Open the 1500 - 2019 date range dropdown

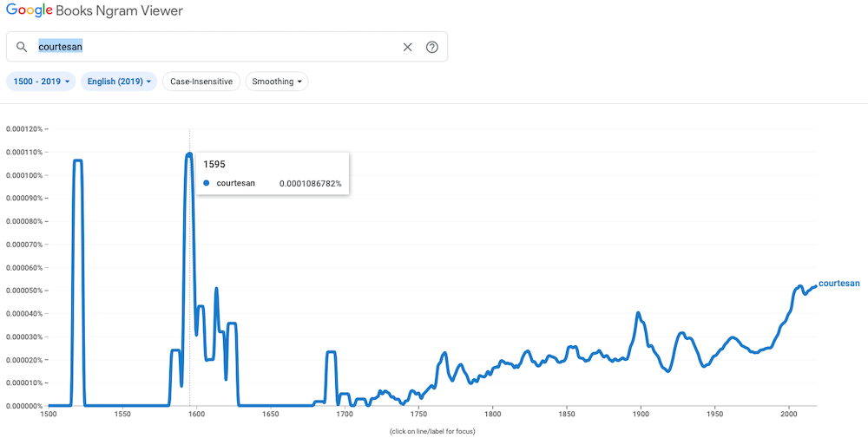(41, 82)
